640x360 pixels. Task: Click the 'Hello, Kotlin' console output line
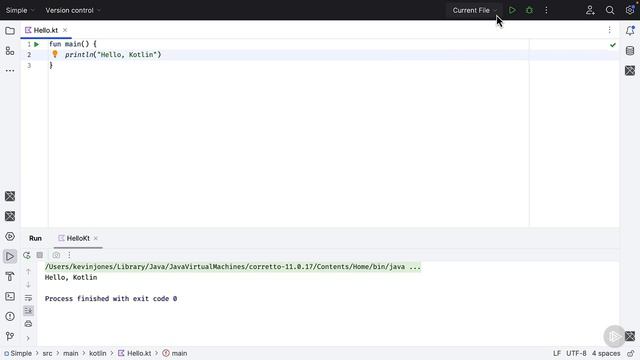(71, 278)
